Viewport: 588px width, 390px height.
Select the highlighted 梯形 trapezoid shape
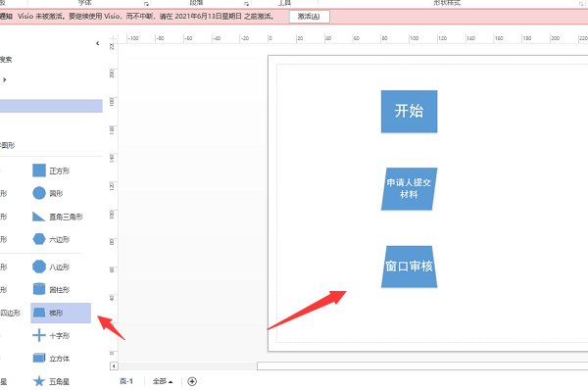(61, 313)
